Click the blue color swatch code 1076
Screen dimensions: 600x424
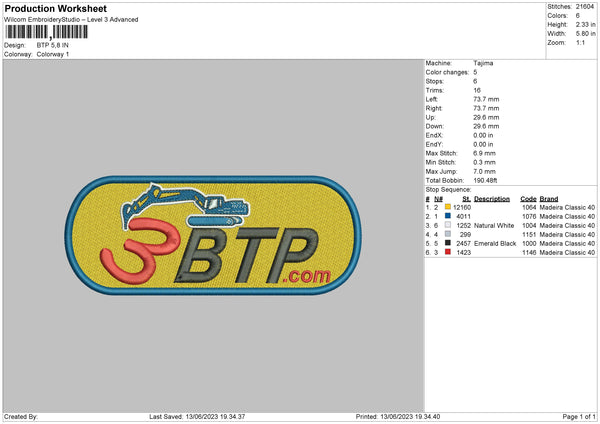448,216
